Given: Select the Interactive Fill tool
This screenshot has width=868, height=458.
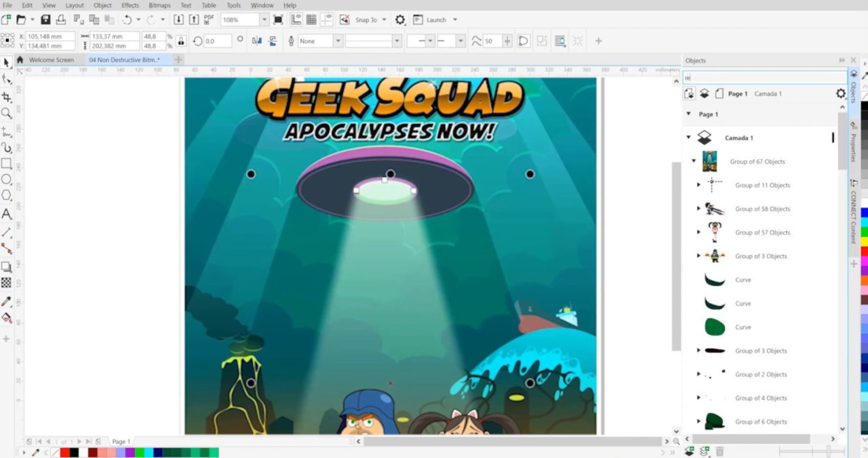Looking at the screenshot, I should pos(7,318).
